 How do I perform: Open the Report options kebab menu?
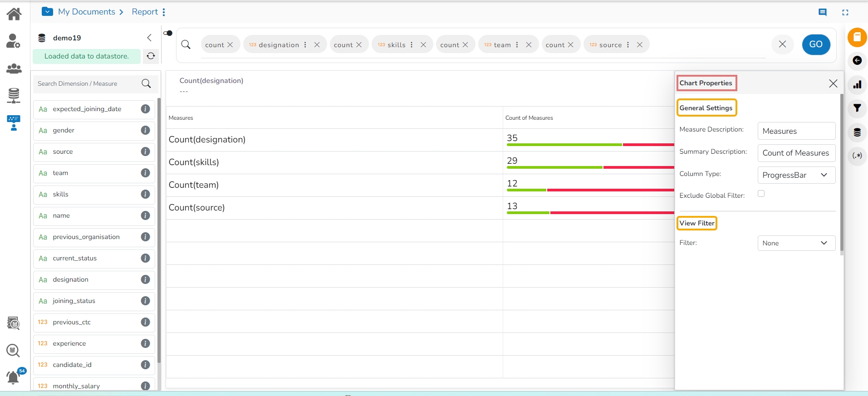click(164, 12)
